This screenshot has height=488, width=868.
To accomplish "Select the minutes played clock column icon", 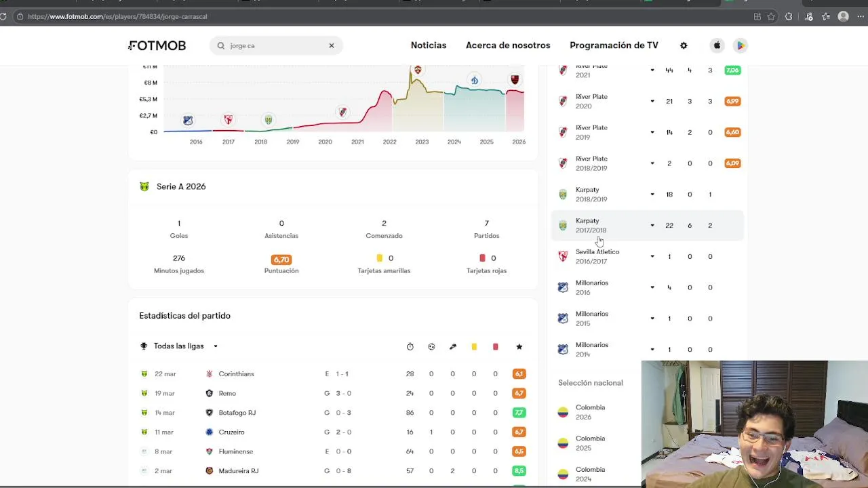I will pyautogui.click(x=410, y=346).
